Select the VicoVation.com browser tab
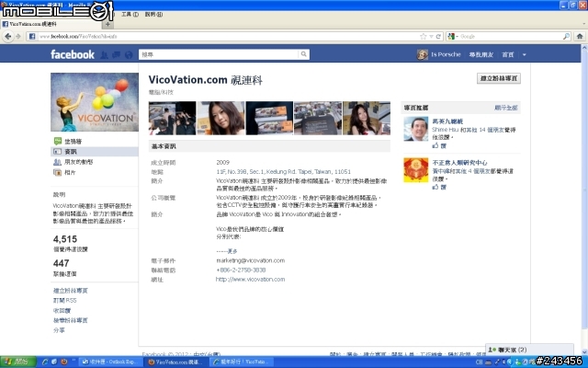This screenshot has height=368, width=588. pos(51,24)
